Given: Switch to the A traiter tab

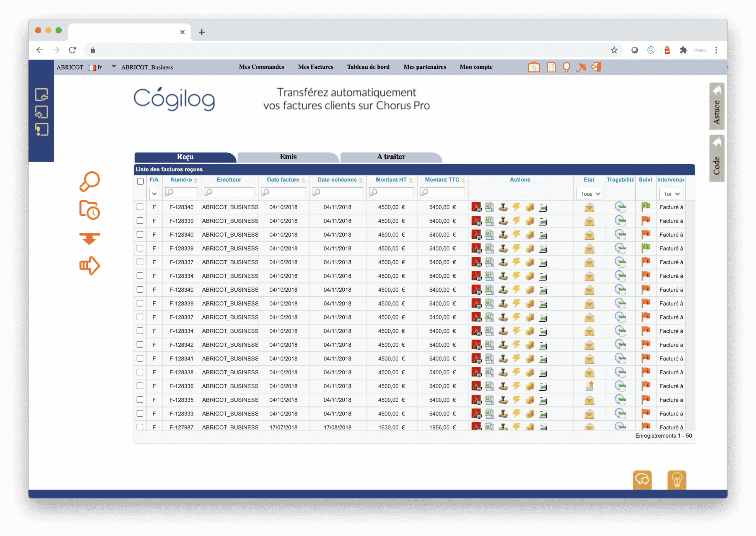Looking at the screenshot, I should (391, 157).
